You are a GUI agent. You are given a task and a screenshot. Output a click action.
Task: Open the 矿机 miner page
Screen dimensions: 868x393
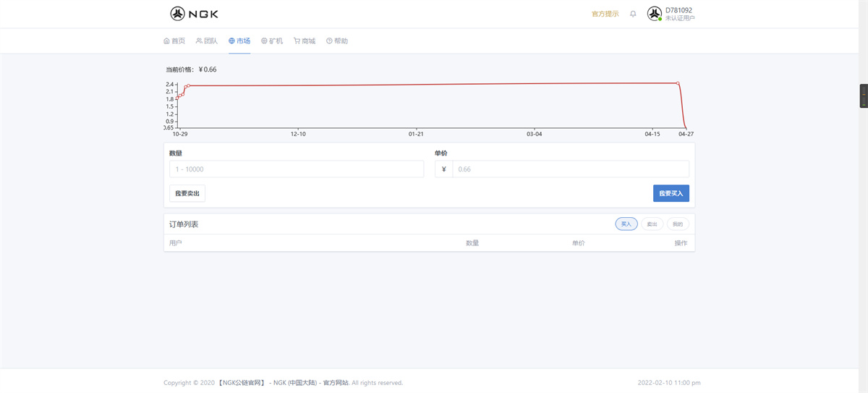click(x=272, y=41)
